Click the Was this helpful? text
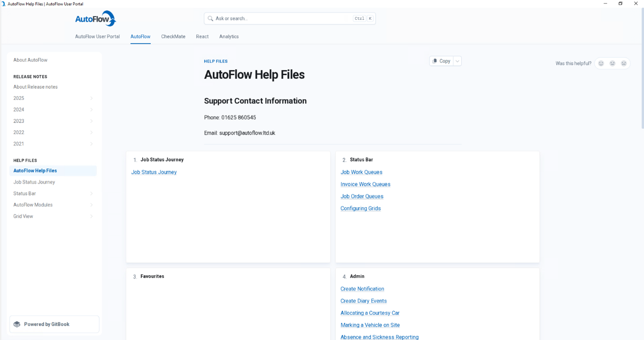Screen dimensions: 644x340 click(x=573, y=63)
